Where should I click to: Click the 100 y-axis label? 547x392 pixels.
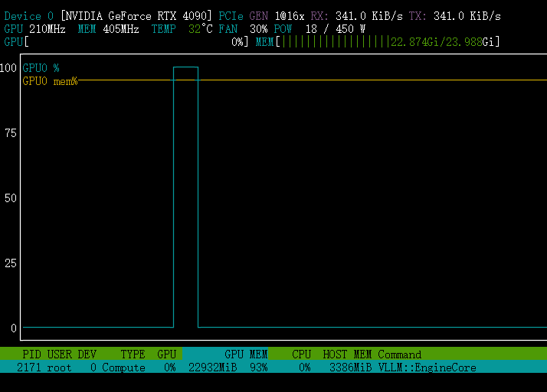8,67
